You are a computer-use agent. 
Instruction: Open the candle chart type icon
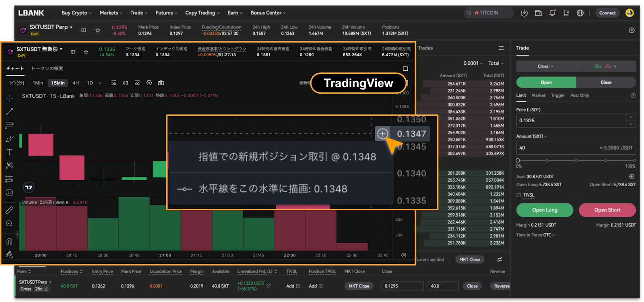click(126, 83)
